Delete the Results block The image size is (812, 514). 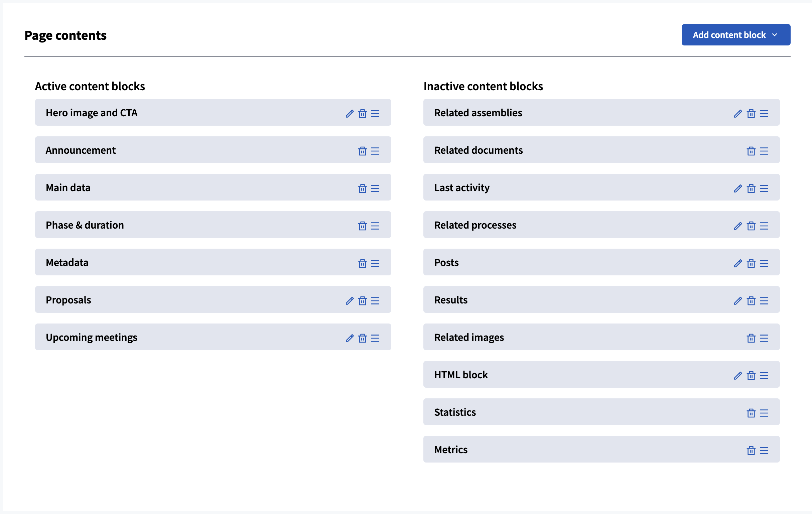tap(751, 301)
